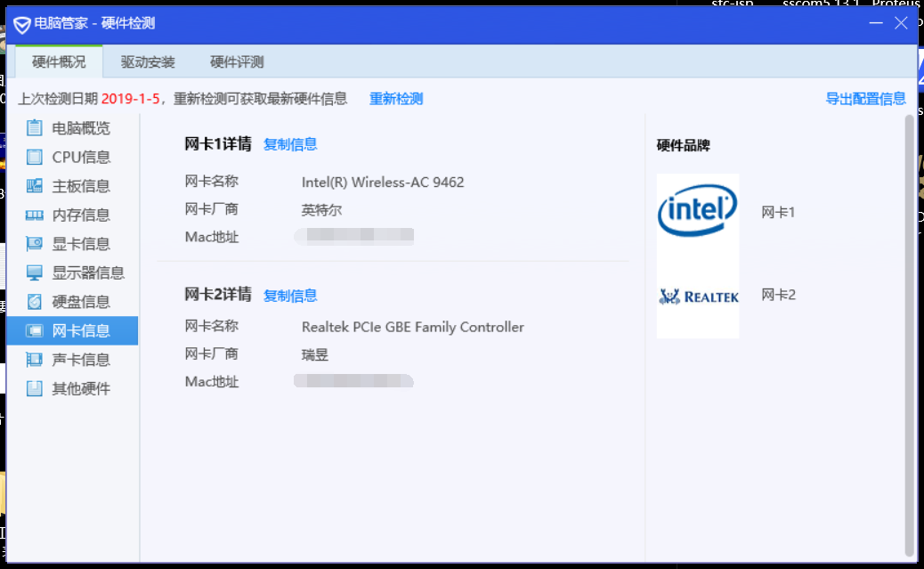Viewport: 924px width, 569px height.
Task: Click the 硬件品牌 heading
Action: (x=683, y=145)
